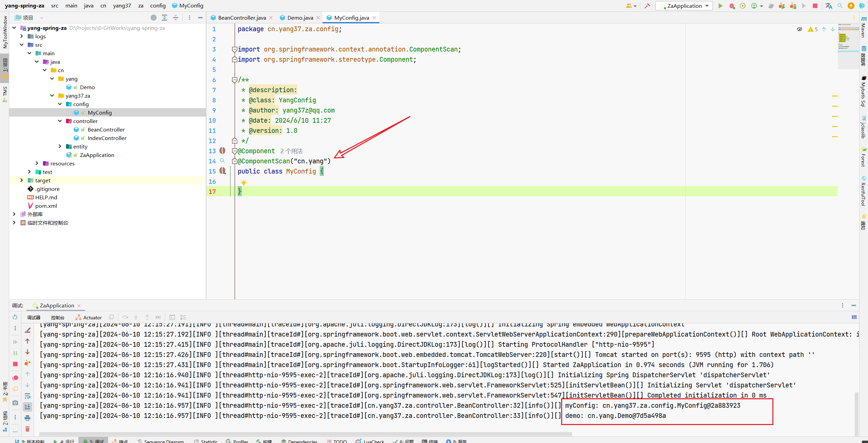Click the locate-in-project target icon

point(154,18)
